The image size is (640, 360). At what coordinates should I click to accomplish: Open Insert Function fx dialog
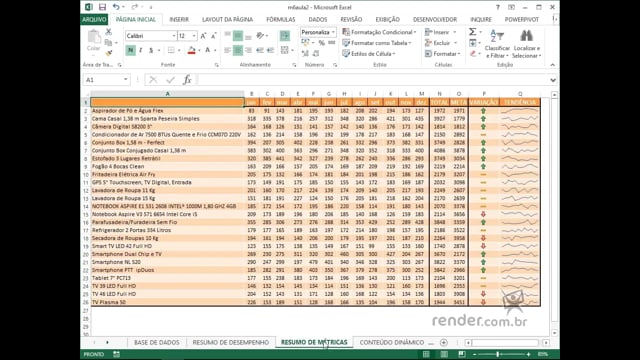pyautogui.click(x=187, y=80)
